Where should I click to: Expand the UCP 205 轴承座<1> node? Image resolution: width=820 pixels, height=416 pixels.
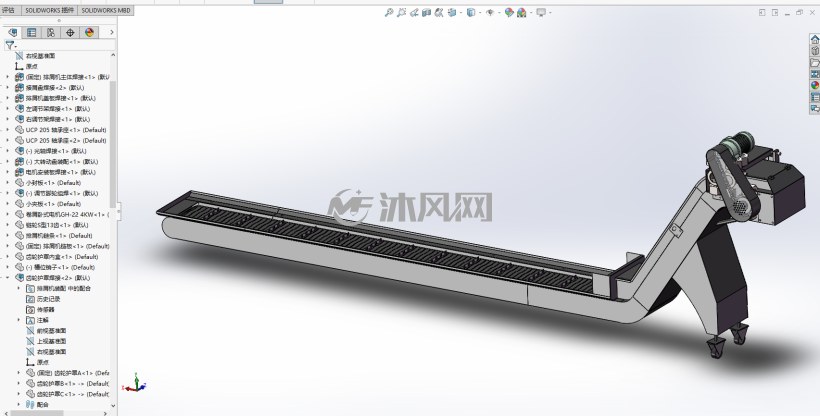(7, 130)
